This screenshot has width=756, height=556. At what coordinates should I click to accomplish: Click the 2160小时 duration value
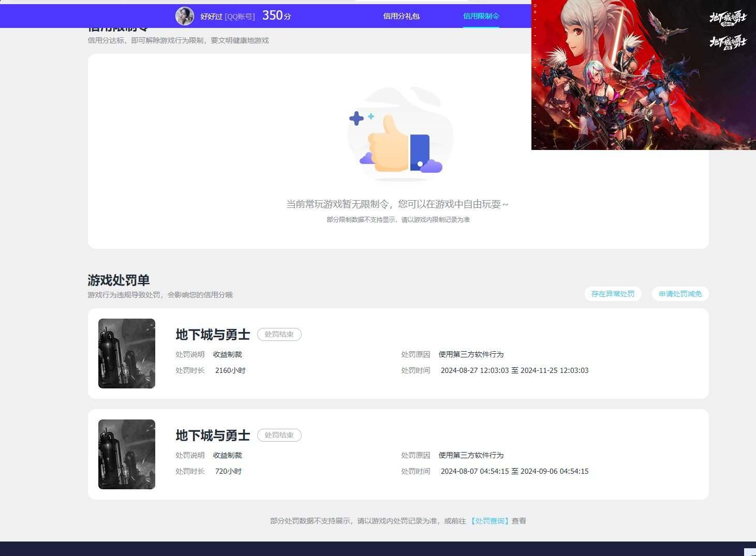(230, 370)
